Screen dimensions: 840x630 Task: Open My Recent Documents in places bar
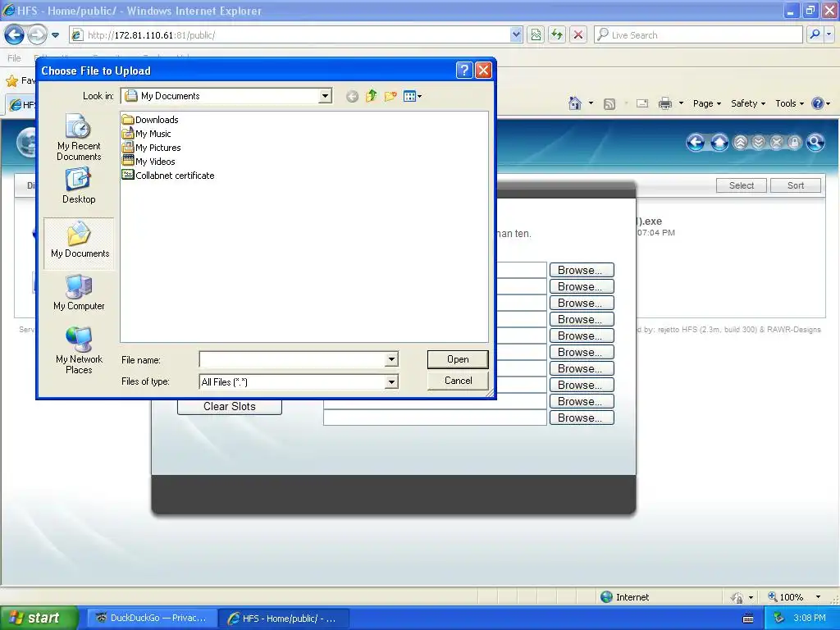pyautogui.click(x=79, y=138)
